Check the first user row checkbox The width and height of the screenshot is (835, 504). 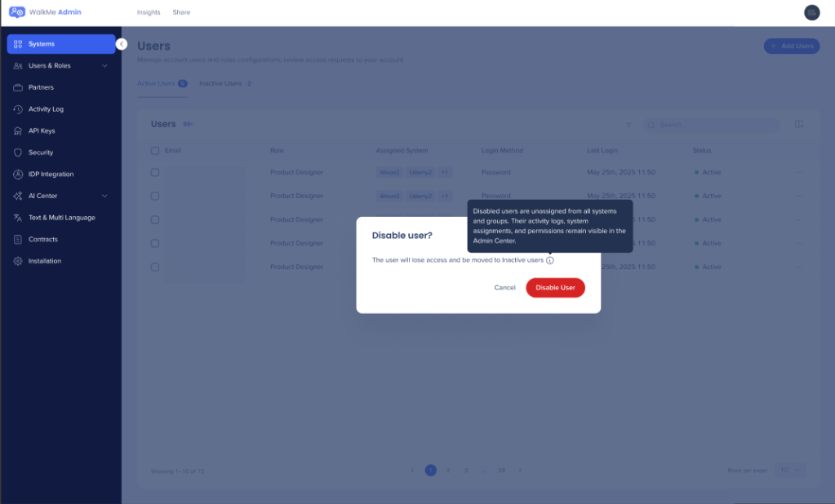coord(155,173)
